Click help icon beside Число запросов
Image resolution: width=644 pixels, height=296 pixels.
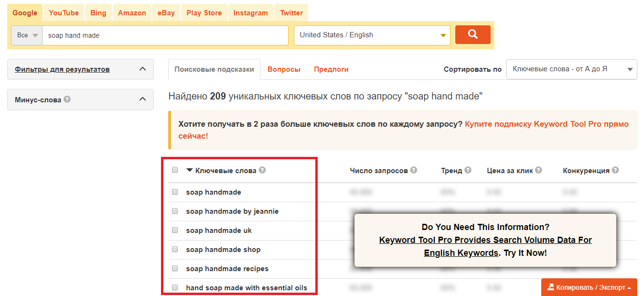414,170
